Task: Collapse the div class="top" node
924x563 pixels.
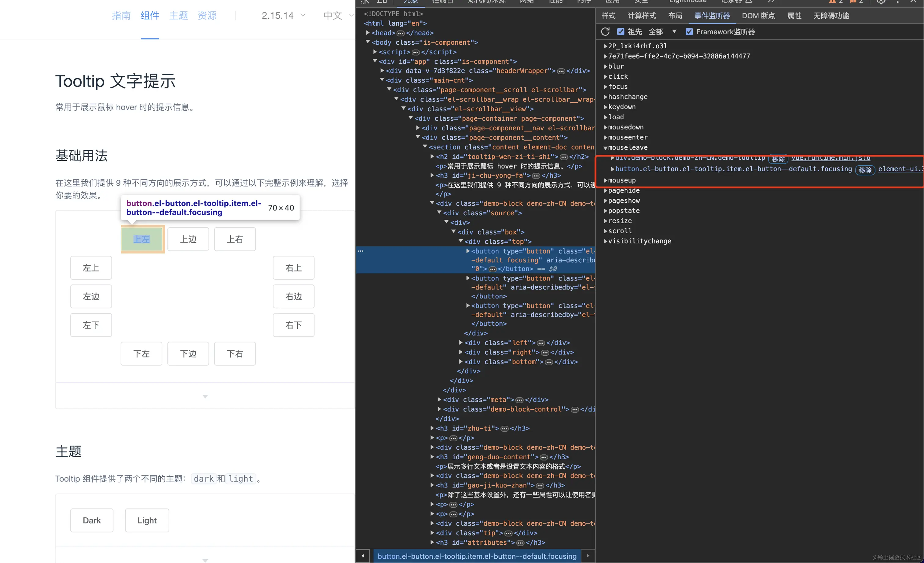Action: [461, 241]
